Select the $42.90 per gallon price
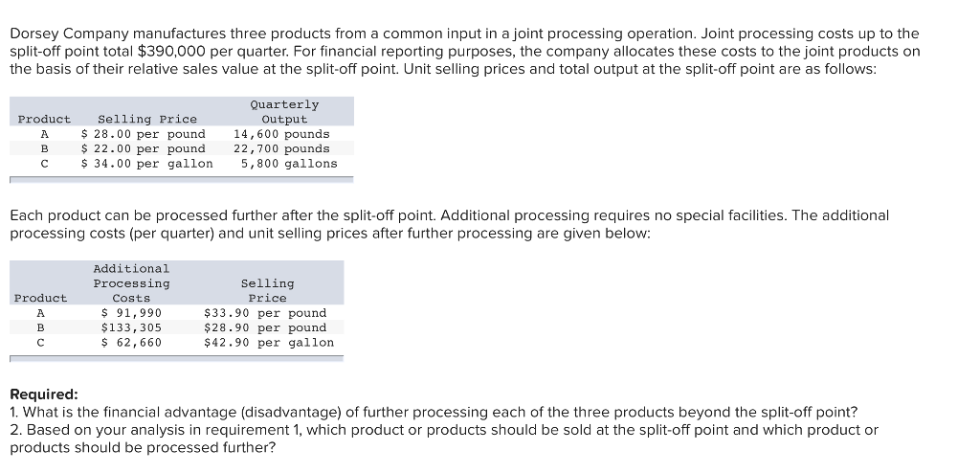980x473 pixels. (269, 343)
